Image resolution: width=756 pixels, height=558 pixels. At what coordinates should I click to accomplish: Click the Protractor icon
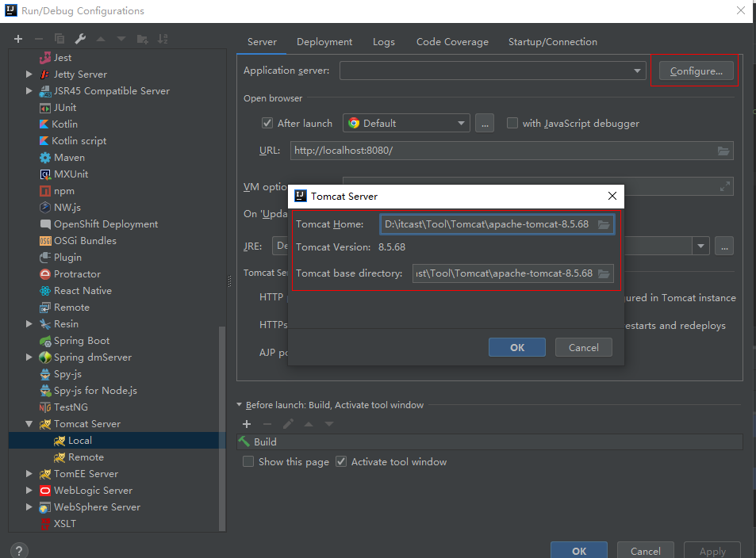pyautogui.click(x=45, y=274)
